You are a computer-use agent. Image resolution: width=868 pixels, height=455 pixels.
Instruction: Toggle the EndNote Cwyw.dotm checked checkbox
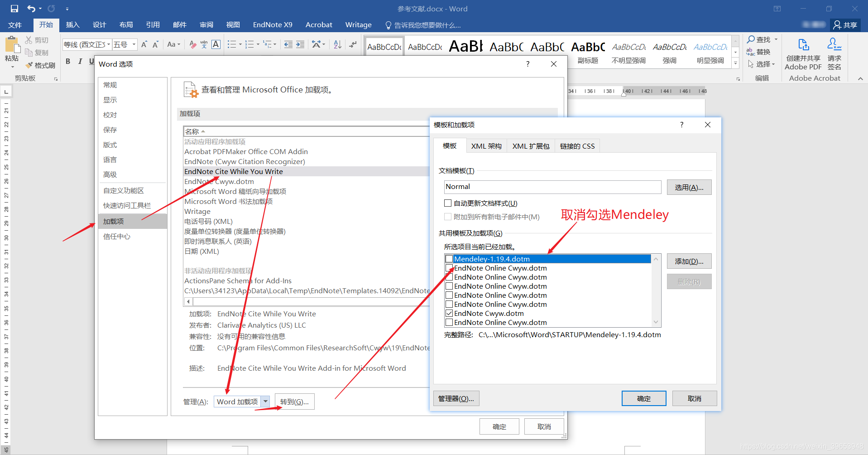click(x=449, y=313)
